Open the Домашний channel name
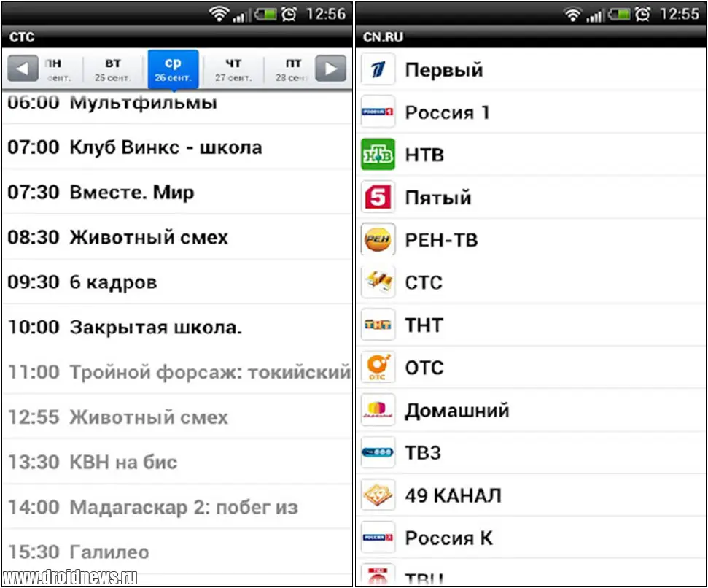Screen dimensions: 708x588 (x=457, y=411)
